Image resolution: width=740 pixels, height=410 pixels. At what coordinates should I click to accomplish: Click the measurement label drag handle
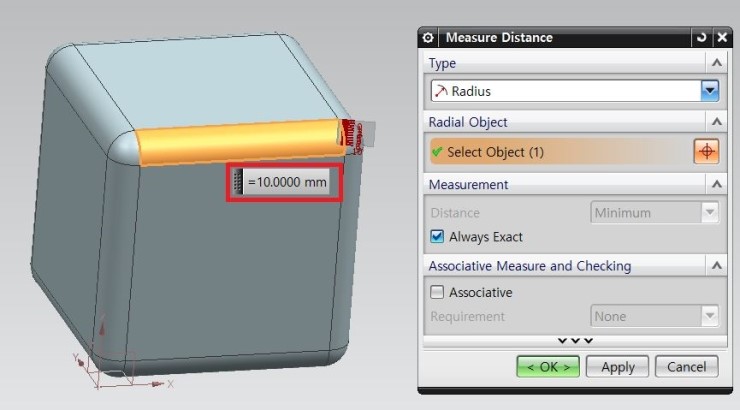pyautogui.click(x=238, y=182)
